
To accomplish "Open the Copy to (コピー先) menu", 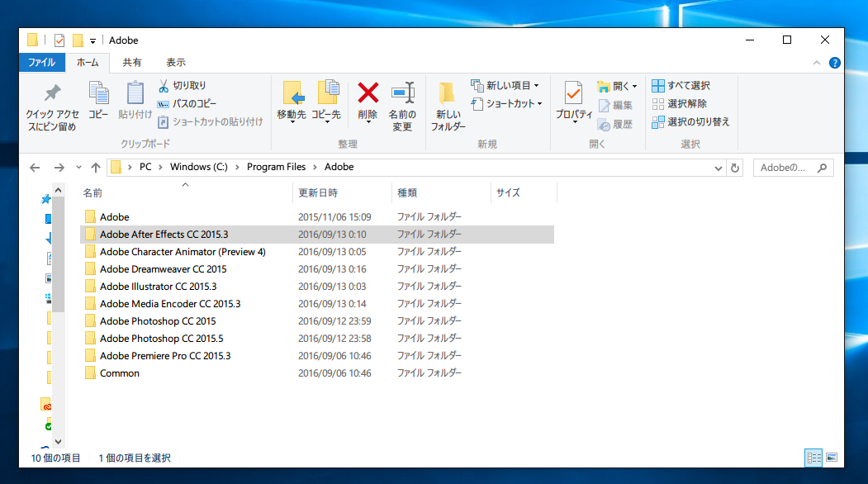I will click(x=326, y=102).
